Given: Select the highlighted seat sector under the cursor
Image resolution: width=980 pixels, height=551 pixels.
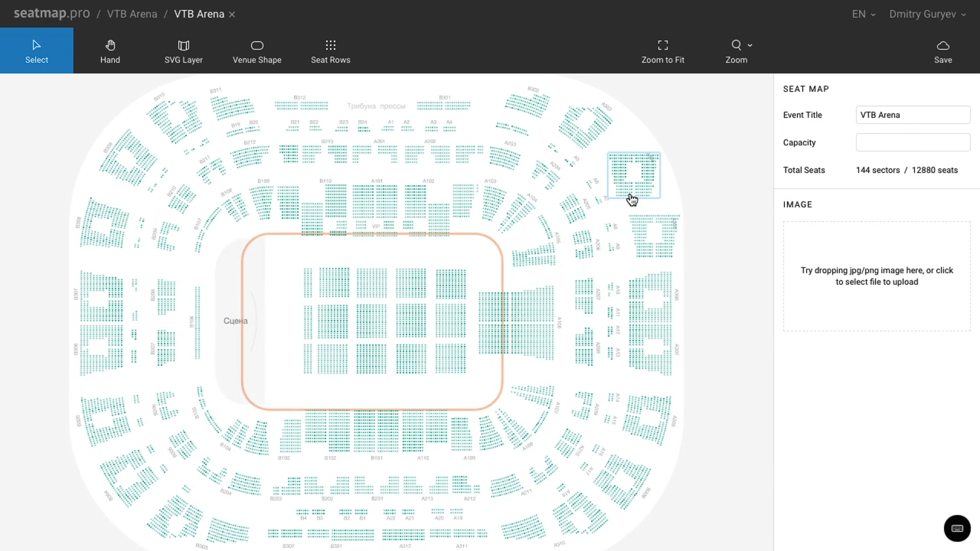Looking at the screenshot, I should [633, 175].
